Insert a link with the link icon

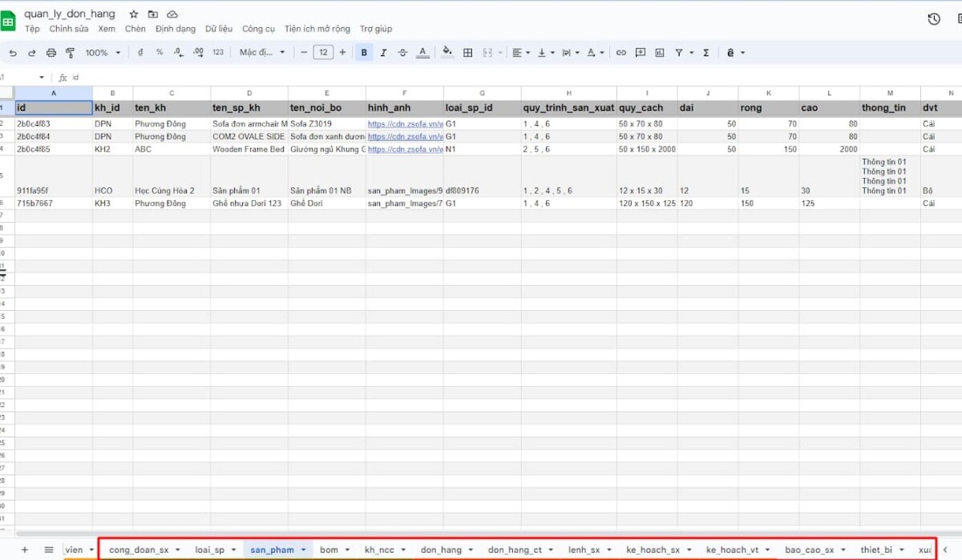pyautogui.click(x=621, y=52)
